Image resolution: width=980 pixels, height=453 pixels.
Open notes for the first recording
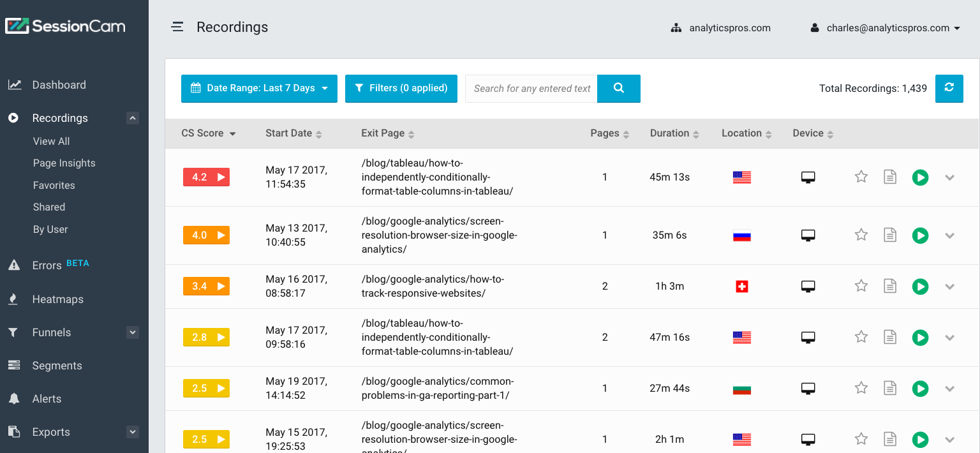[x=890, y=177]
